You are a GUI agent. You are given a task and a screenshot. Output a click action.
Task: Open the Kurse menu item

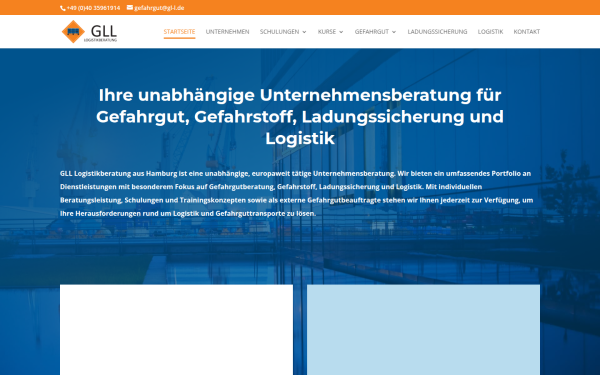[327, 32]
